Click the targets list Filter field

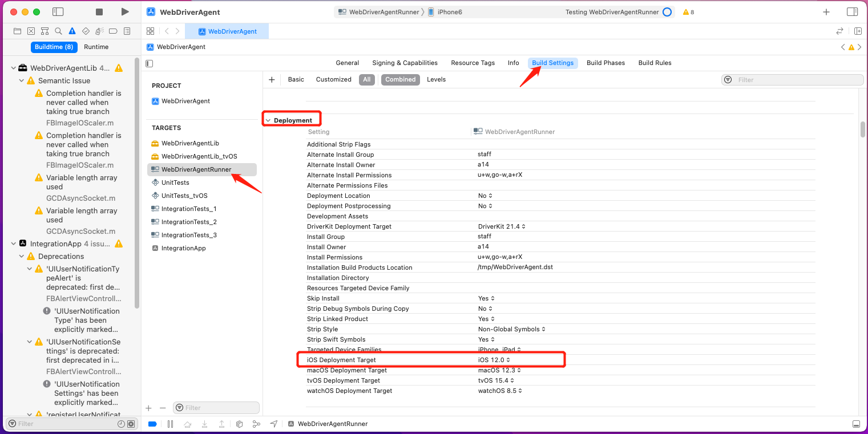pyautogui.click(x=216, y=408)
